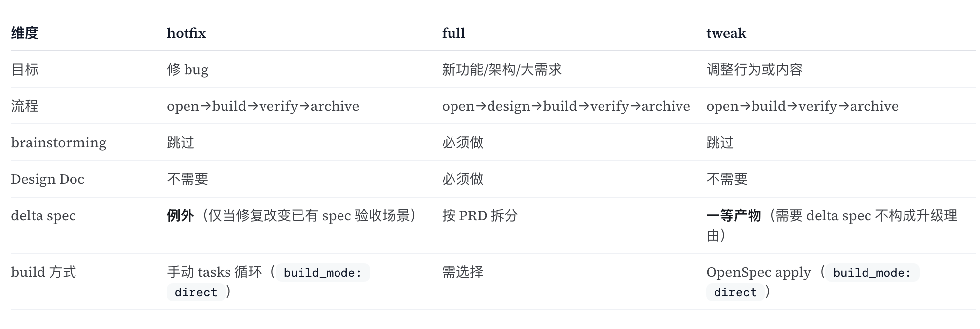This screenshot has width=980, height=329.
Task: Select the 需选择 cell
Action: click(462, 272)
